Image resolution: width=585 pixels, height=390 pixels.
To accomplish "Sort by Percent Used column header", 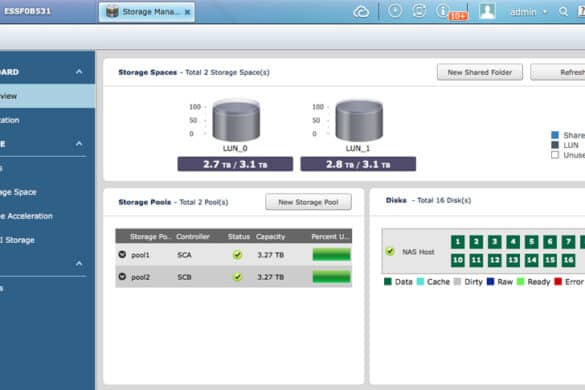I will pos(330,237).
